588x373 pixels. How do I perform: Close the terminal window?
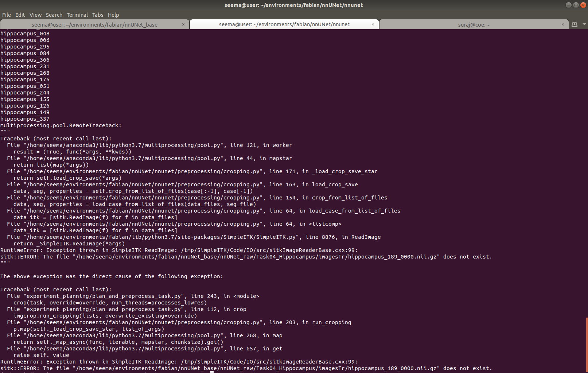583,5
